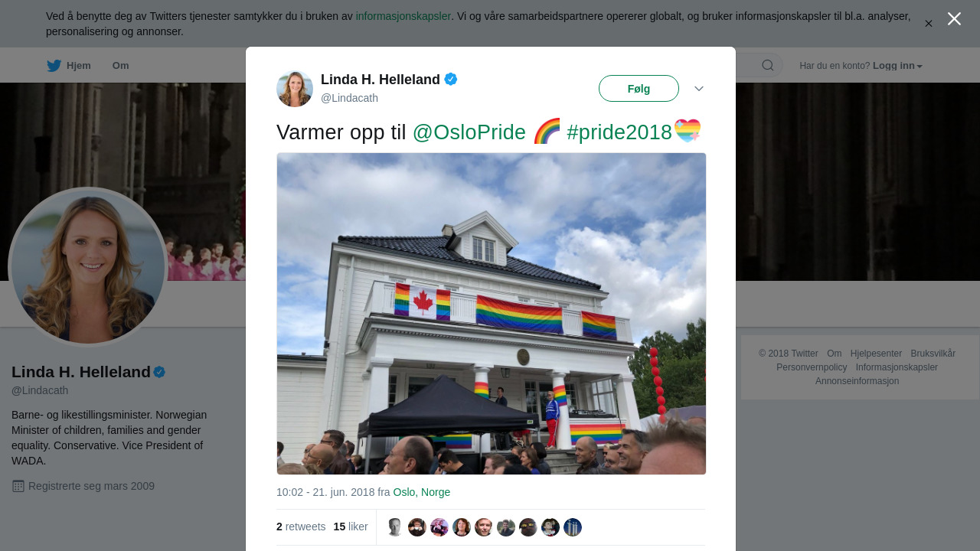Open the Hjelpesenter footer link

coord(876,354)
